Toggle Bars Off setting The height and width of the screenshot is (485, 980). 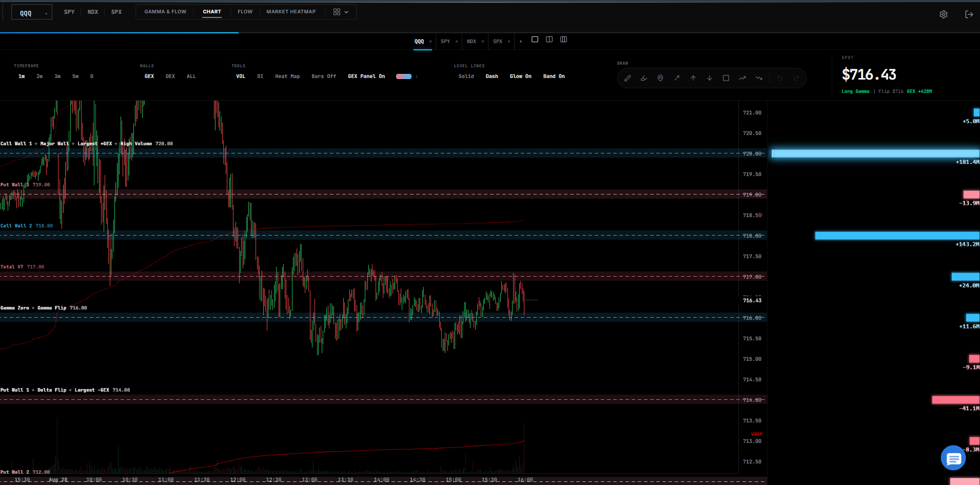pyautogui.click(x=324, y=76)
